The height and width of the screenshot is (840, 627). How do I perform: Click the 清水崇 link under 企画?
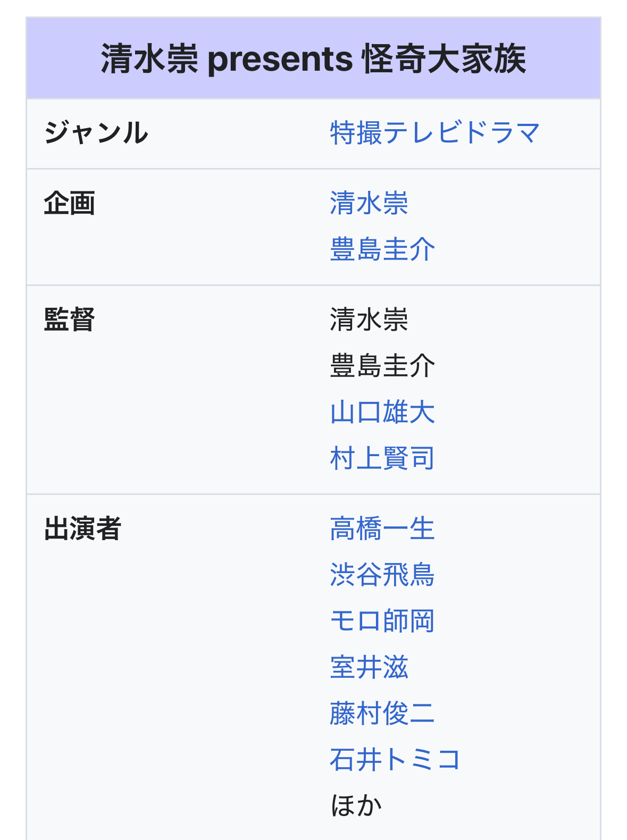[x=369, y=204]
